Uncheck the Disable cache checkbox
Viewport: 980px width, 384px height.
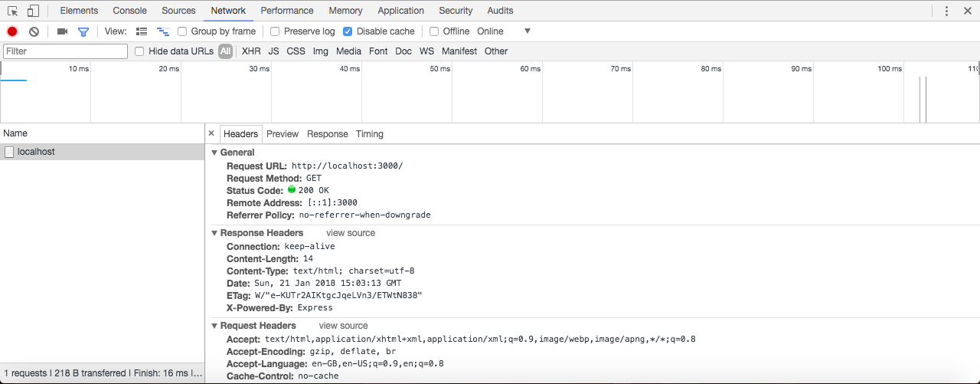tap(348, 31)
